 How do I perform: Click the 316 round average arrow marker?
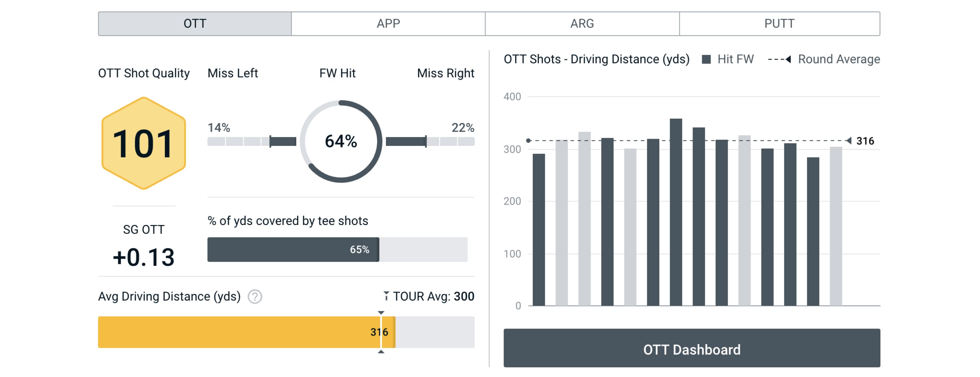(x=849, y=141)
